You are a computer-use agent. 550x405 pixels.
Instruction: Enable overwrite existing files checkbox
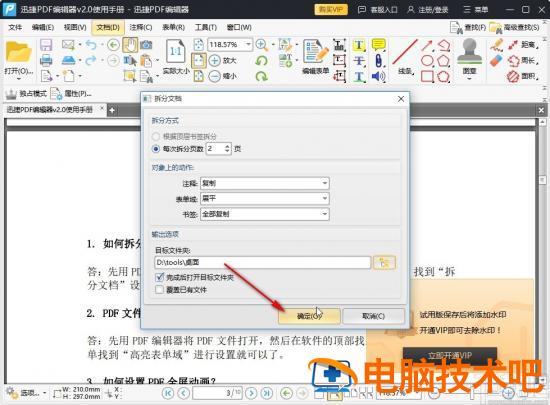pyautogui.click(x=159, y=290)
